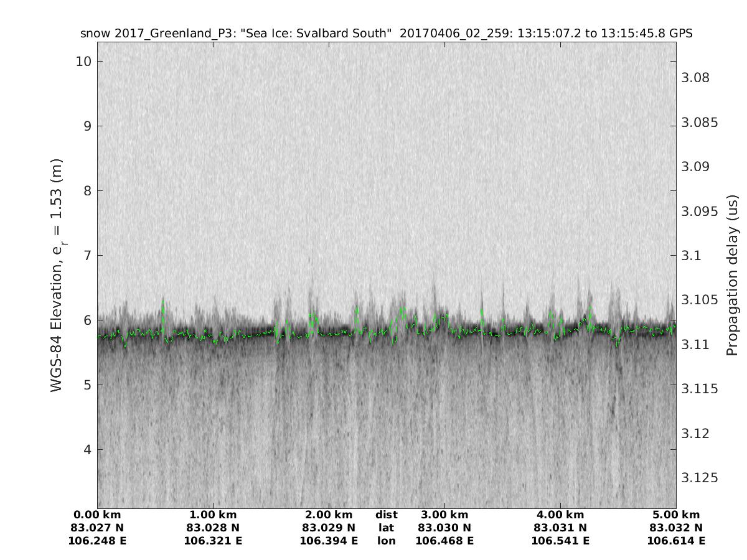Click the 0.00 km distance label
Screen dimensions: 747x560
(x=97, y=515)
